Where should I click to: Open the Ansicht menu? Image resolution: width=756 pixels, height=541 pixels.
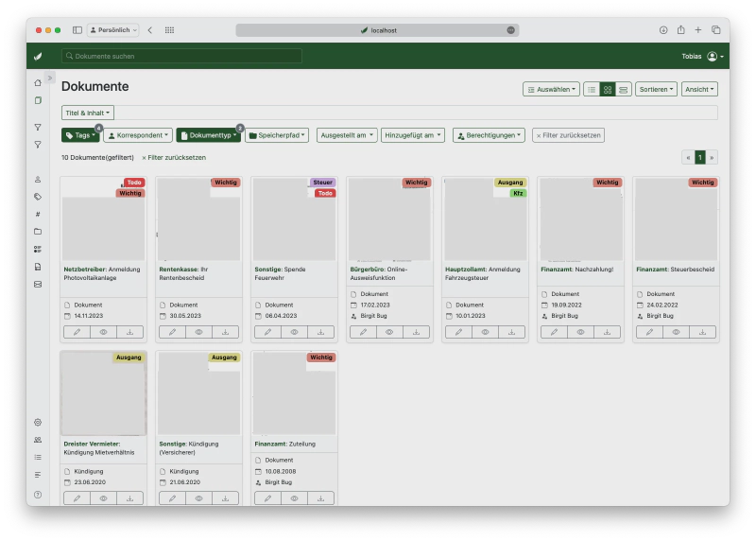tap(699, 89)
